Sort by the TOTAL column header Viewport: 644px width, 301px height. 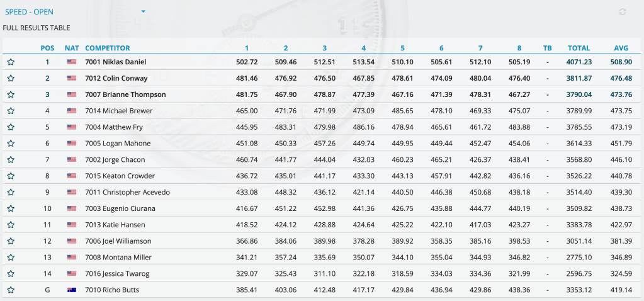click(579, 48)
